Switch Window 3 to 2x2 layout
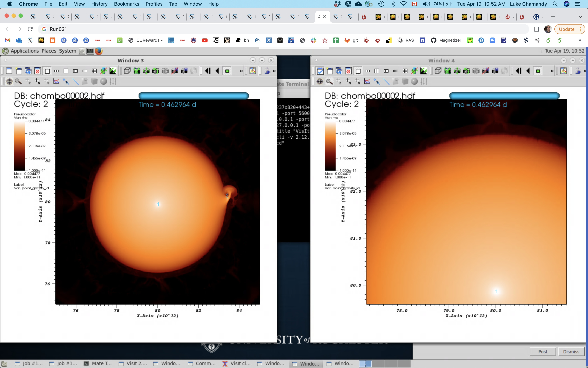Image resolution: width=588 pixels, height=368 pixels. [66, 71]
